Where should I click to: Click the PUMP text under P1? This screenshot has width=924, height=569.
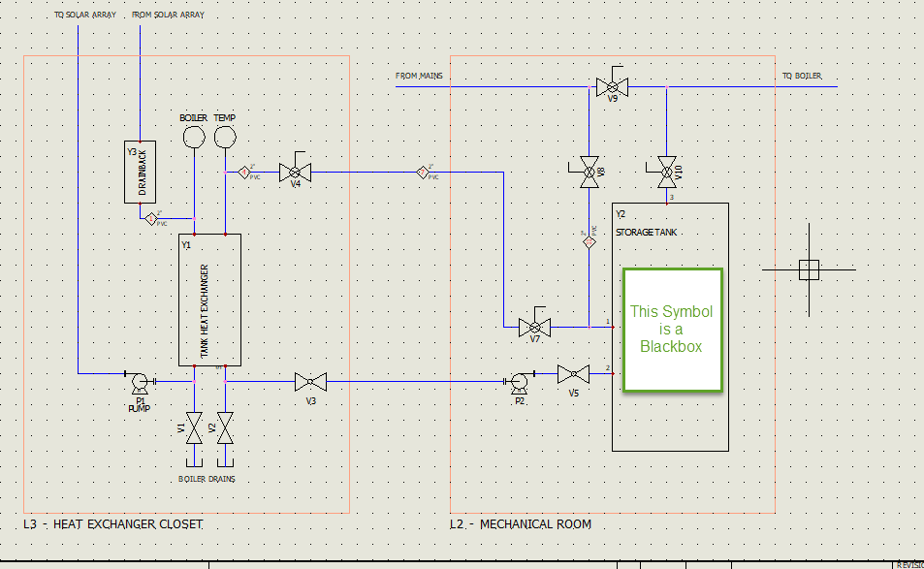(x=139, y=409)
